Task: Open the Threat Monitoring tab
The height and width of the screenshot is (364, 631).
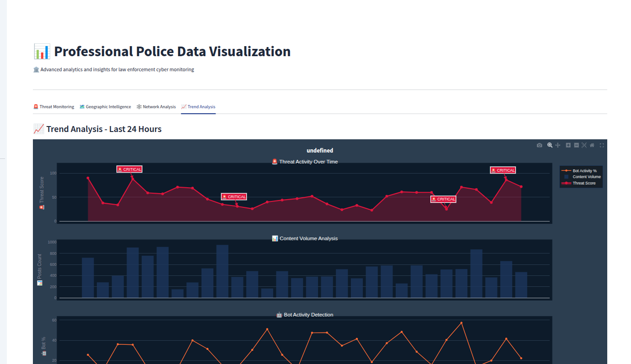Action: (53, 107)
